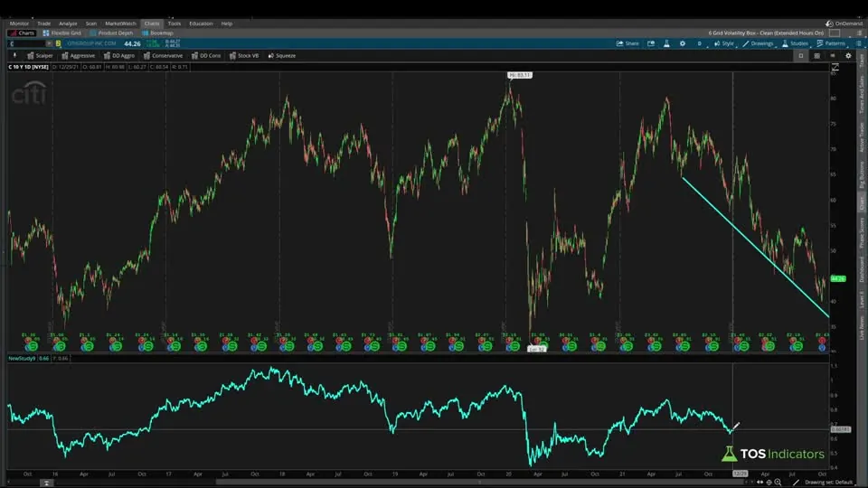
Task: Open the Live News side panel tab
Action: point(862,328)
